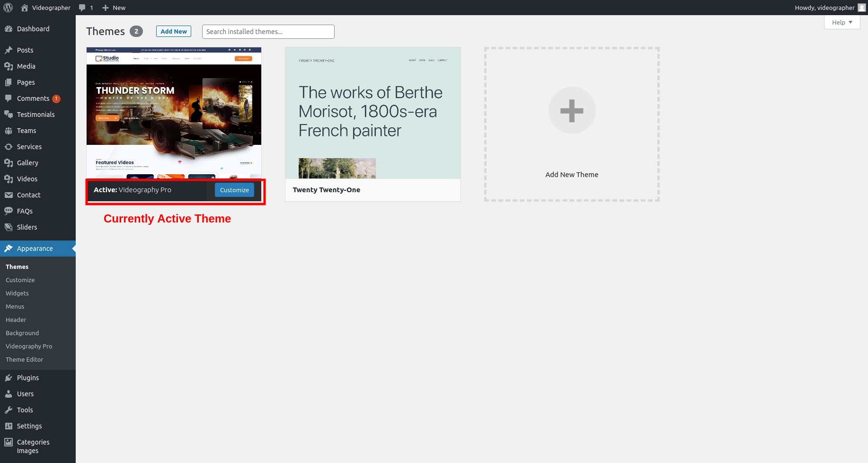The height and width of the screenshot is (463, 868).
Task: Click the Tools wrench icon
Action: pos(9,410)
